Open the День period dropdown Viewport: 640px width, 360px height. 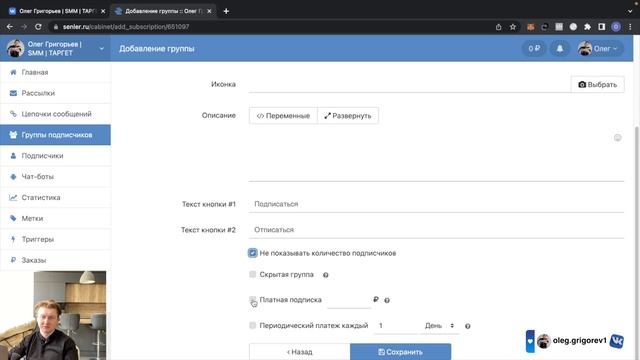[440, 326]
